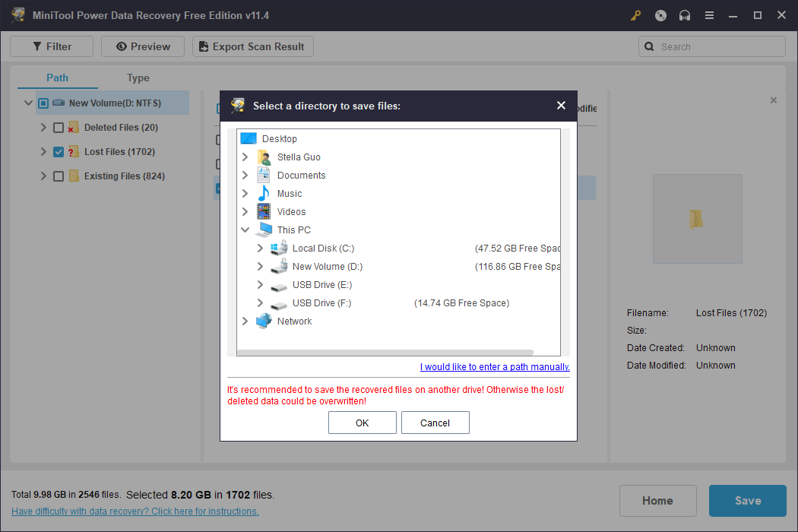Screen dimensions: 798x532
Task: Click the USB Drive (F:) icon
Action: coord(279,305)
